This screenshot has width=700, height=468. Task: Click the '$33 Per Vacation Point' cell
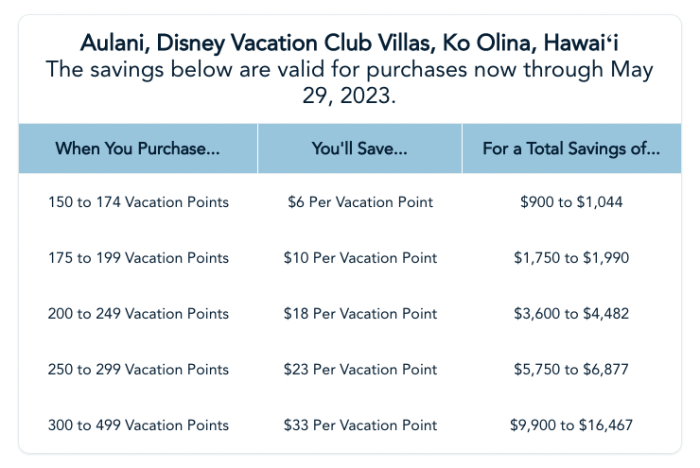(360, 426)
